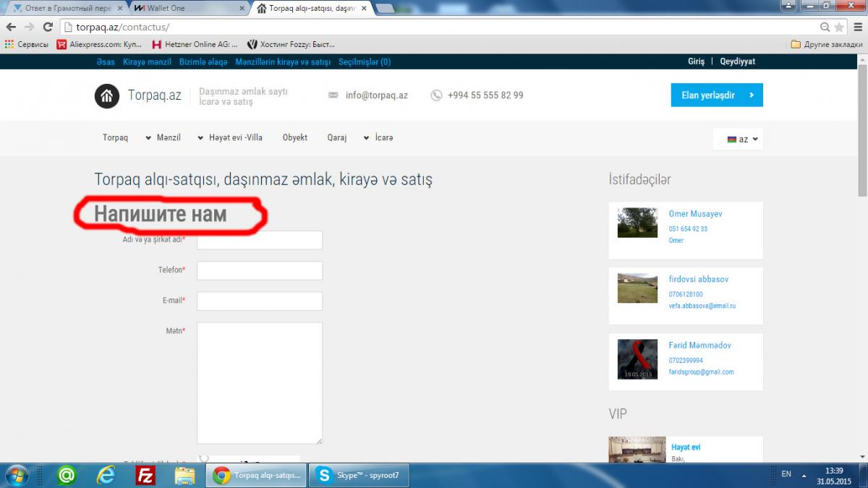Click the back navigation arrow
This screenshot has width=868, height=488.
[11, 27]
